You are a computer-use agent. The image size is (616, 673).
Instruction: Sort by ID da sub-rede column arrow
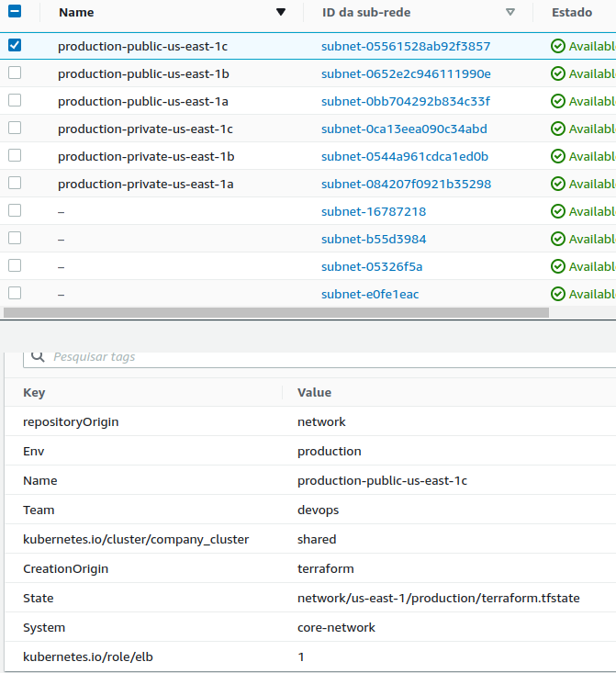(x=510, y=13)
